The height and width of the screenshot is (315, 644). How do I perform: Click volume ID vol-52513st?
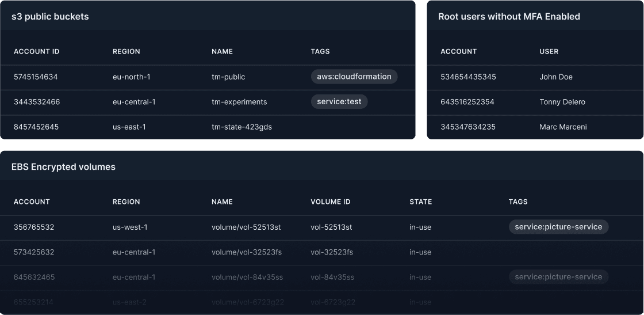point(331,227)
